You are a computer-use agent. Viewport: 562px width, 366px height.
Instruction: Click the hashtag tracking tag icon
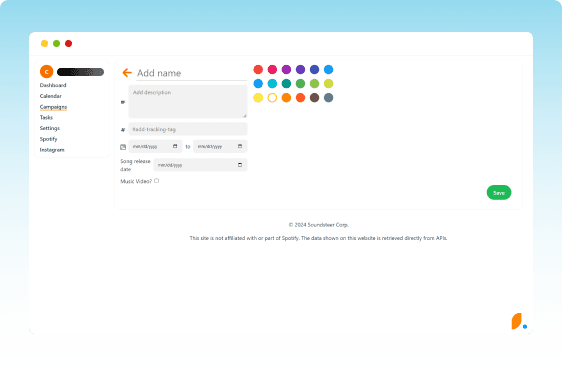[x=123, y=129]
